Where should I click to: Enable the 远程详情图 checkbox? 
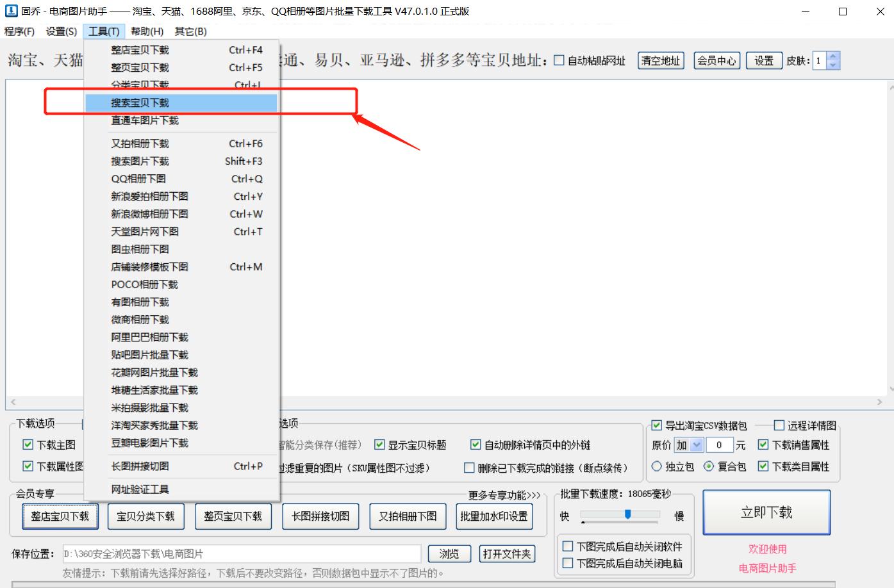779,425
